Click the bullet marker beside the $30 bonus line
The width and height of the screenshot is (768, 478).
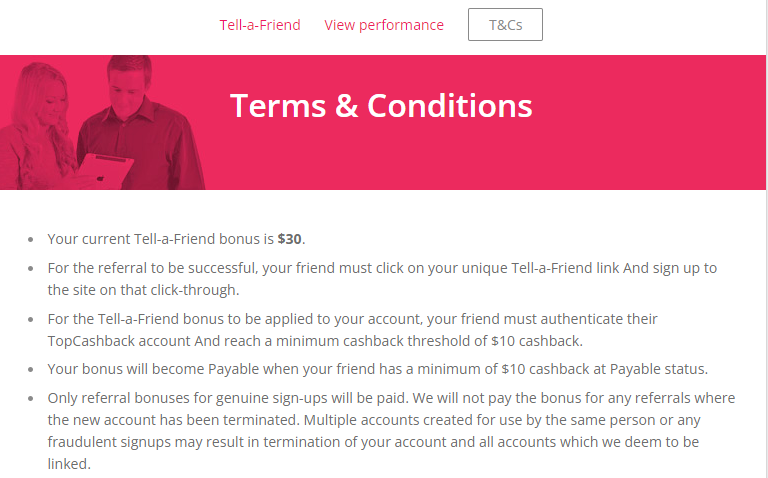click(31, 239)
